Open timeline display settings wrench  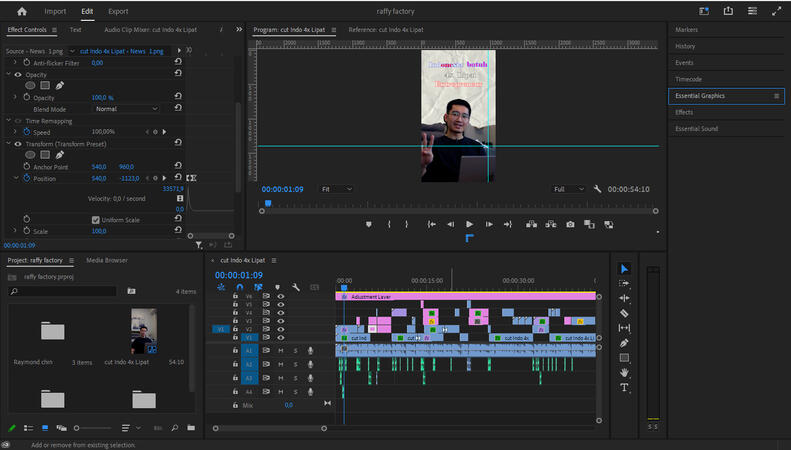click(x=295, y=287)
